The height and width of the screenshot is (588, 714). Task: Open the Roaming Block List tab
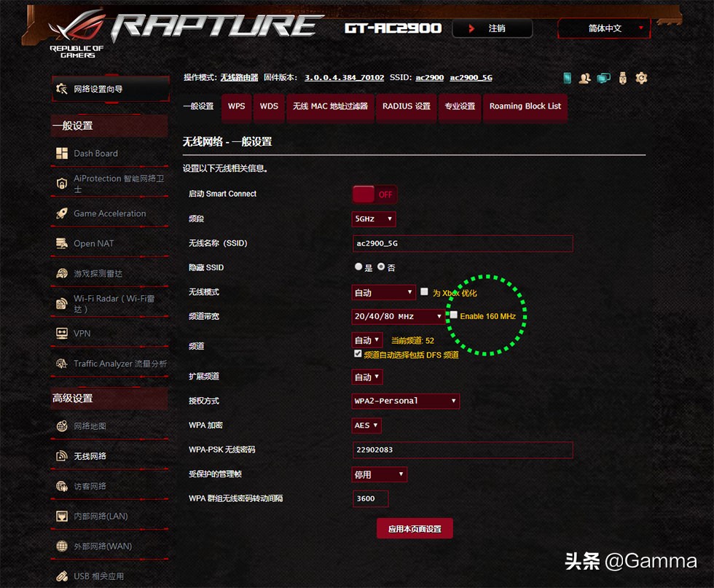pos(525,106)
